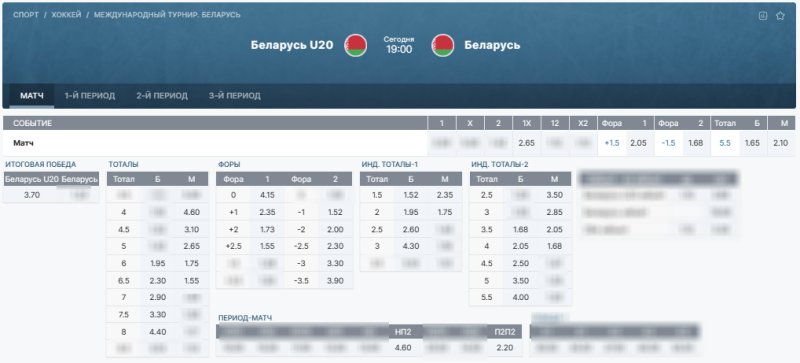Switch to the МАТЧ tab
Screen dimensions: 800x363
[x=32, y=95]
